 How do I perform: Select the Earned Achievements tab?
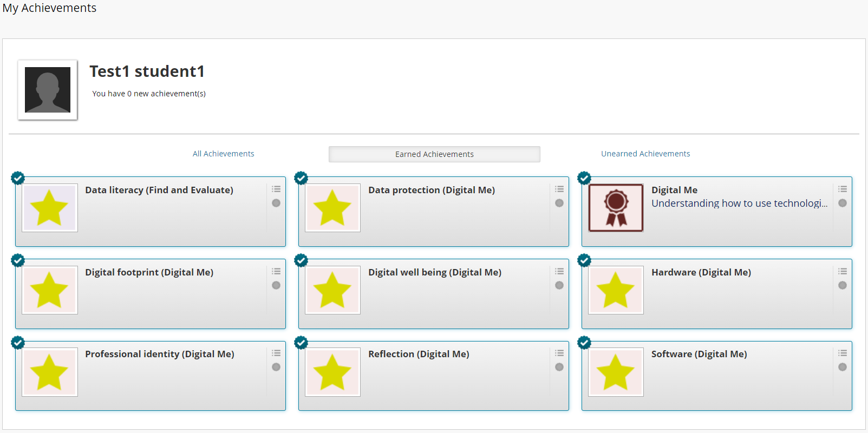point(434,154)
